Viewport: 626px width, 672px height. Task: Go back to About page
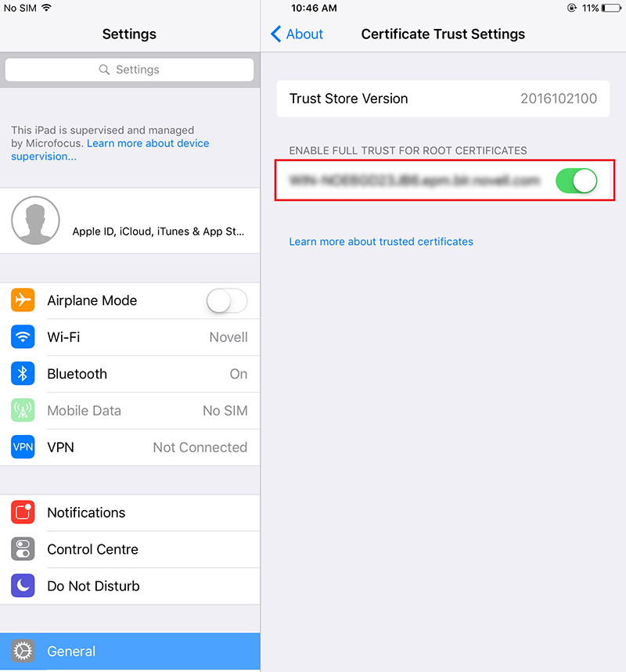coord(297,34)
